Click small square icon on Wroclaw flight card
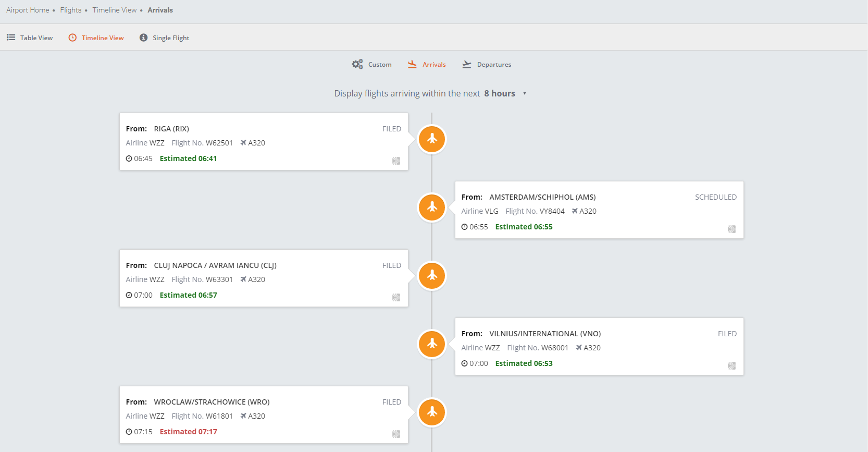868x452 pixels. (396, 434)
